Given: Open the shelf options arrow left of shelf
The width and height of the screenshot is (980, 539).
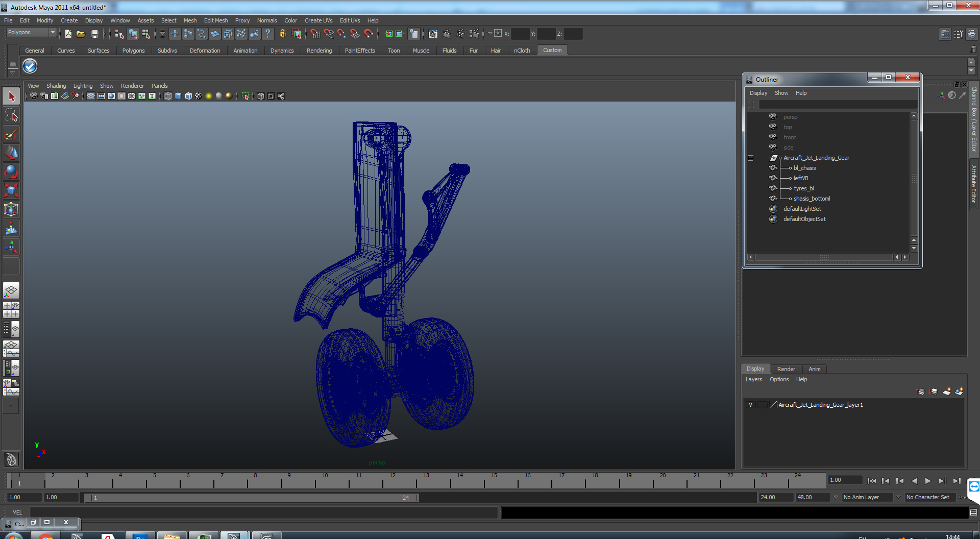Looking at the screenshot, I should coord(12,73).
